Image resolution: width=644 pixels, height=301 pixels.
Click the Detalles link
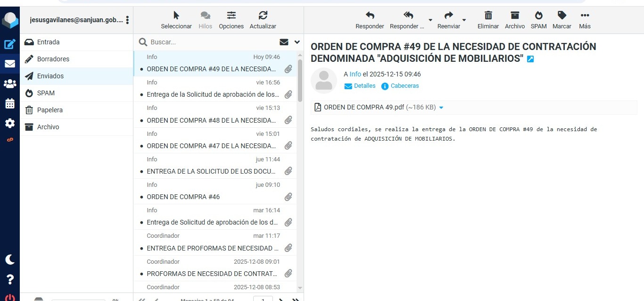coord(364,86)
